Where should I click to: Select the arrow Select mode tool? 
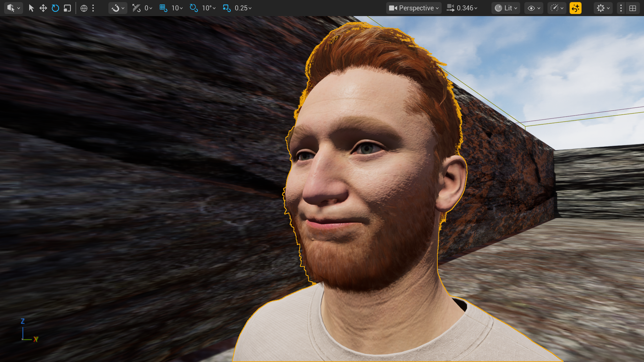pos(31,8)
